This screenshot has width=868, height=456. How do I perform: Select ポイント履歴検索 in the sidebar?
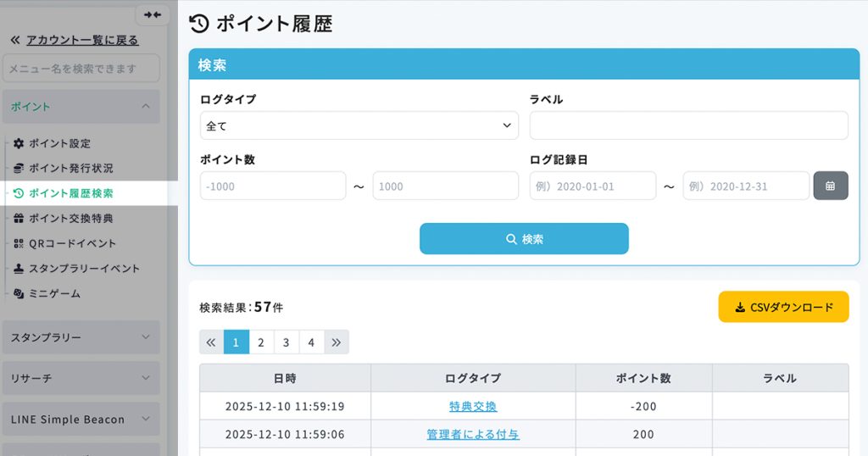70,193
